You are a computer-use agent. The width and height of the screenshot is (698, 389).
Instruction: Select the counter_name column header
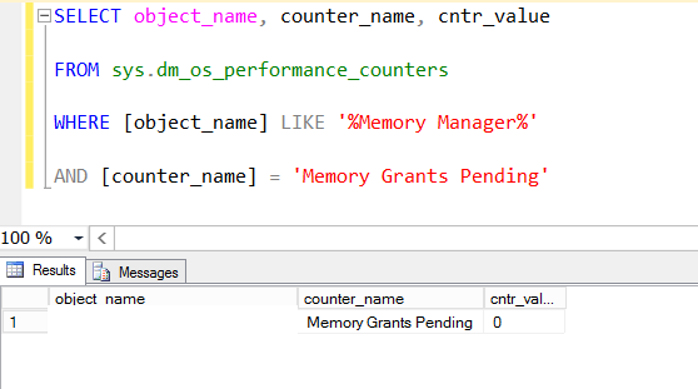pyautogui.click(x=390, y=298)
